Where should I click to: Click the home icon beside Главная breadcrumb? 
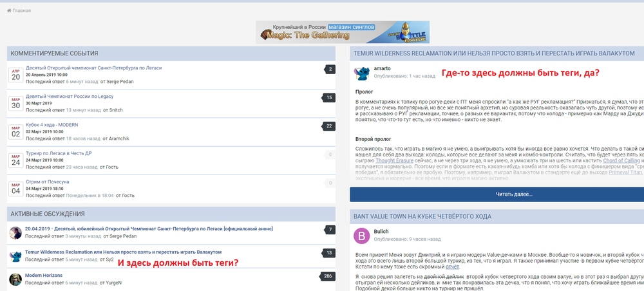coord(9,10)
